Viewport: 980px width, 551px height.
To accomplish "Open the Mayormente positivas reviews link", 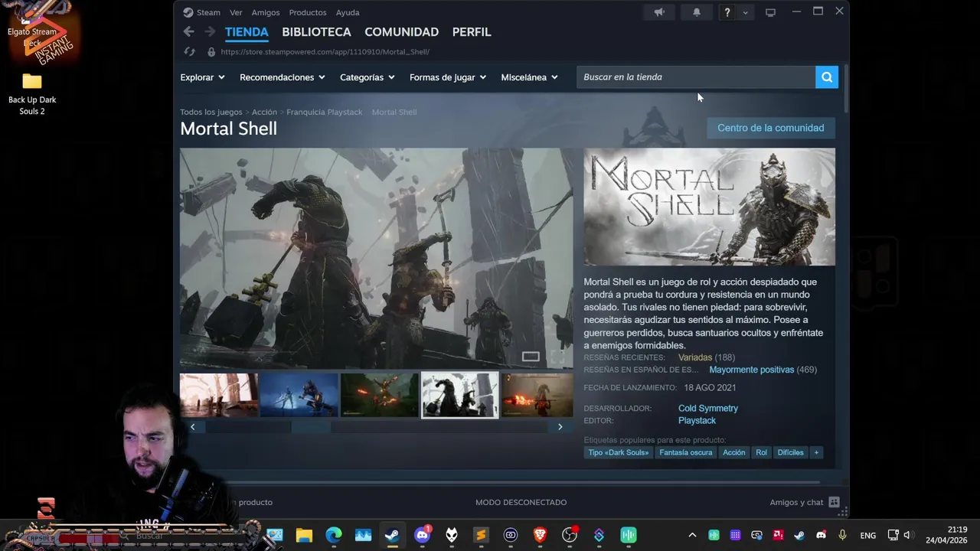I will 752,370.
